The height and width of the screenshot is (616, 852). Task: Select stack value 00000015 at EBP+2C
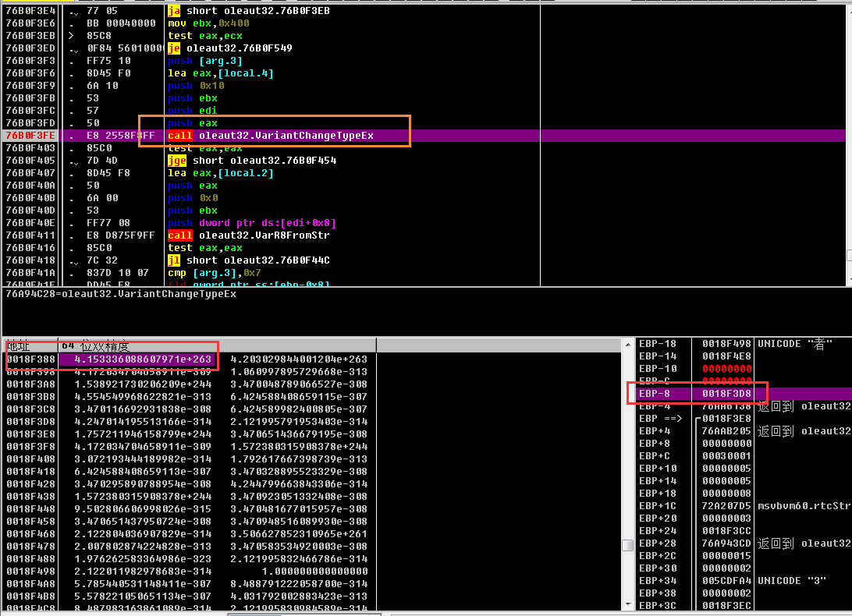726,556
